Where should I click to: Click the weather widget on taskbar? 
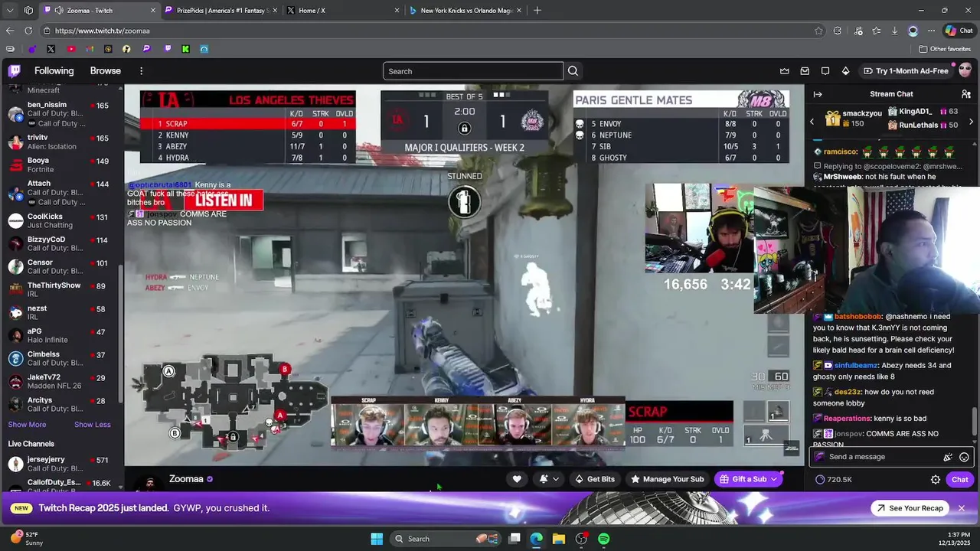point(27,539)
